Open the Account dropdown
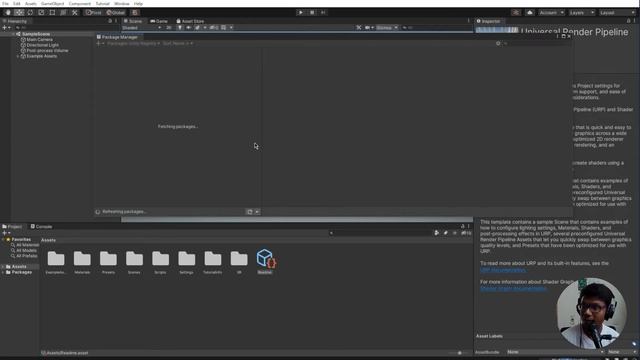The width and height of the screenshot is (640, 360). pyautogui.click(x=551, y=13)
